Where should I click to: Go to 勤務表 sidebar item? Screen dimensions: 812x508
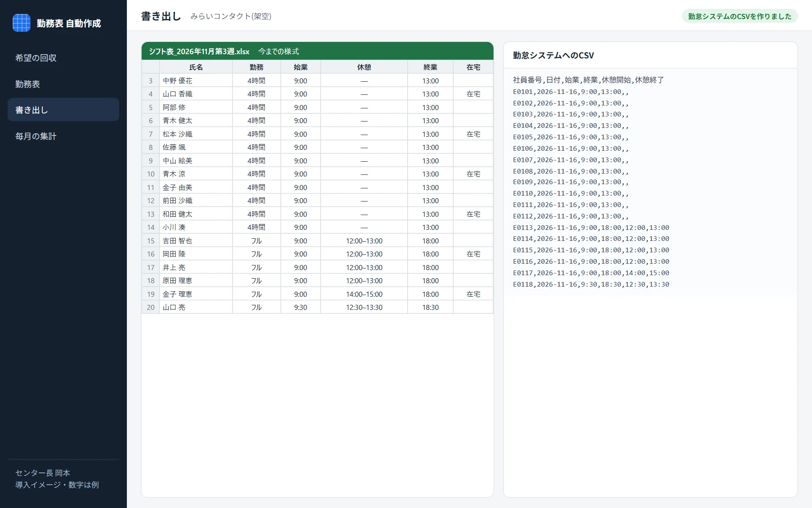(x=63, y=84)
